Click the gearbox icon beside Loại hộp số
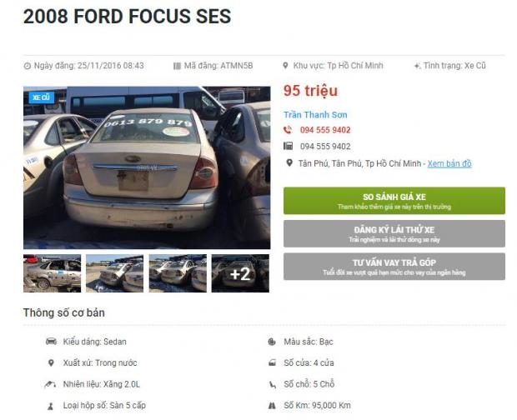 point(51,406)
